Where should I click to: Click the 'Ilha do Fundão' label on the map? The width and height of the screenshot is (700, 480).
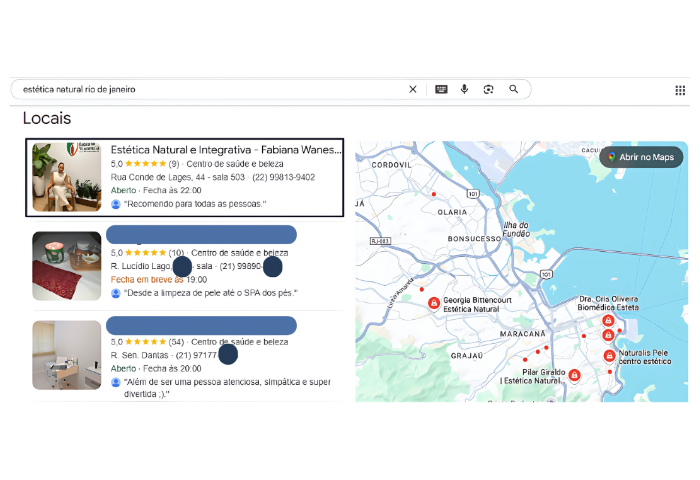coord(516,230)
